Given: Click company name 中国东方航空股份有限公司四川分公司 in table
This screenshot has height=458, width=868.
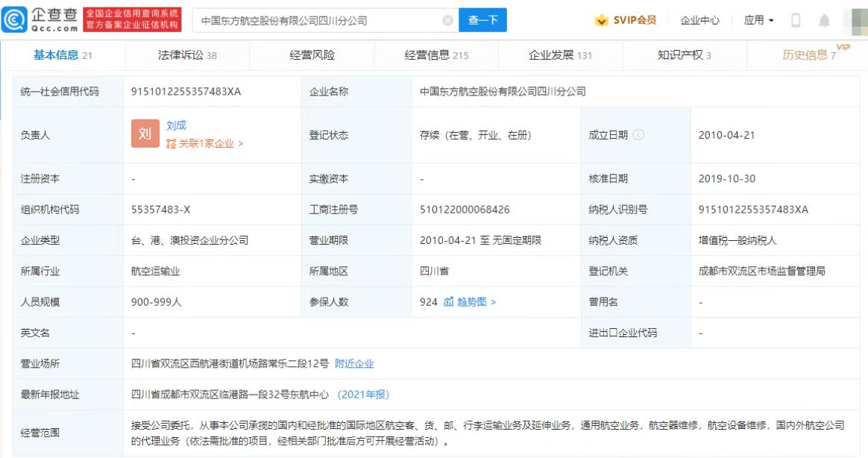Looking at the screenshot, I should pyautogui.click(x=503, y=92).
